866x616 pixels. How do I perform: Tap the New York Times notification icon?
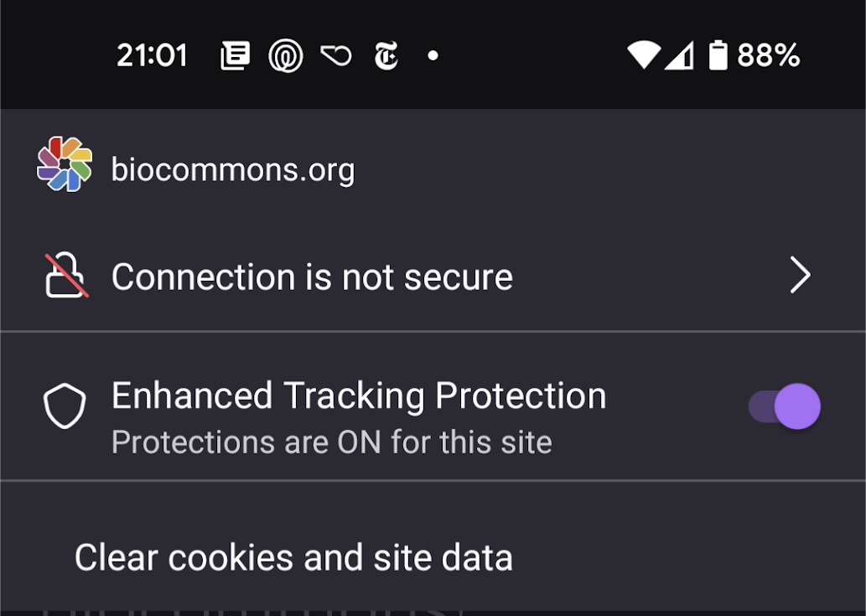tap(385, 54)
